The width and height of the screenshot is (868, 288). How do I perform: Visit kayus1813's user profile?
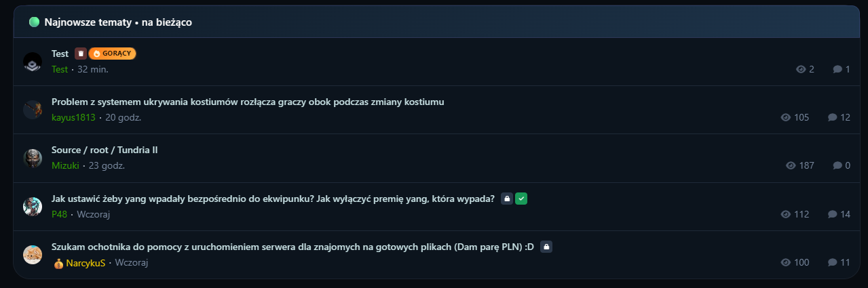click(73, 117)
